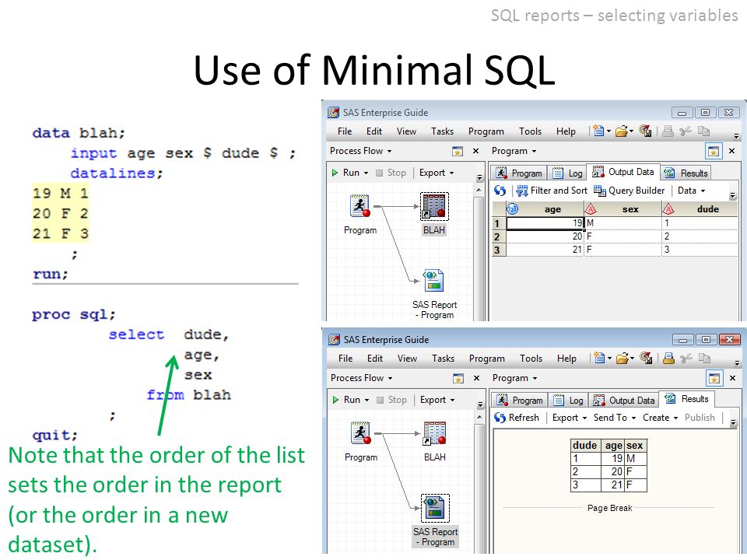
Task: Click Open folder icon in upper window toolbar
Action: pyautogui.click(x=621, y=131)
